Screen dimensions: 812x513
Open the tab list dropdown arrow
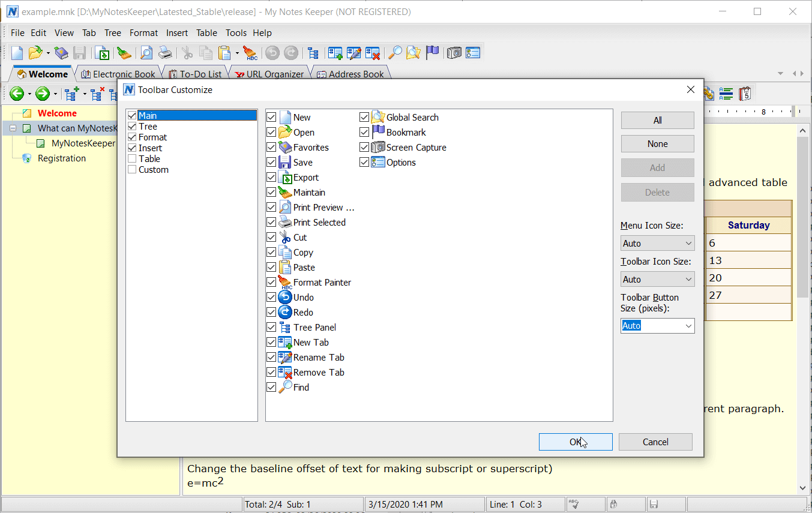tap(780, 74)
